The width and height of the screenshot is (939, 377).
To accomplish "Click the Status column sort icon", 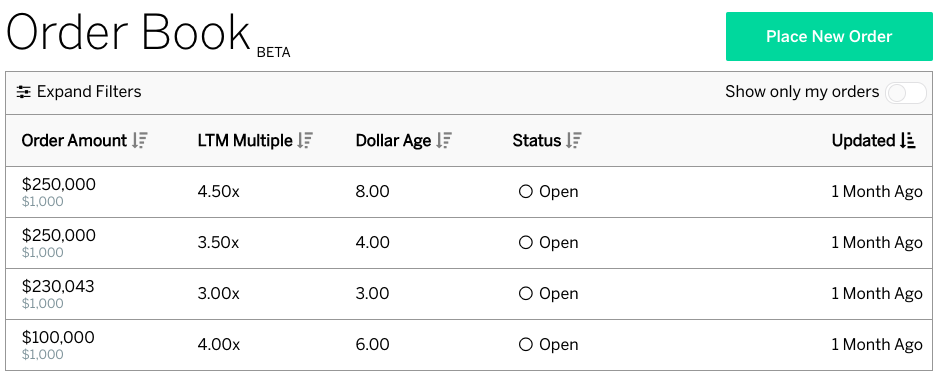I will coord(574,141).
